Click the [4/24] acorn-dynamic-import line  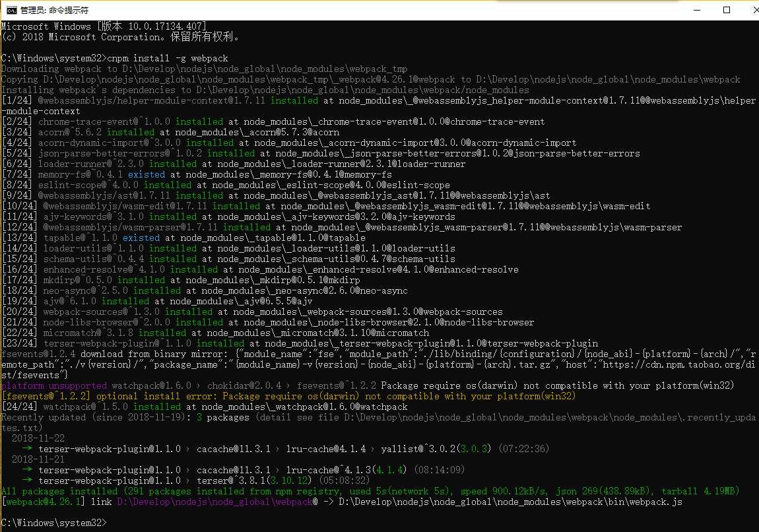[289, 143]
